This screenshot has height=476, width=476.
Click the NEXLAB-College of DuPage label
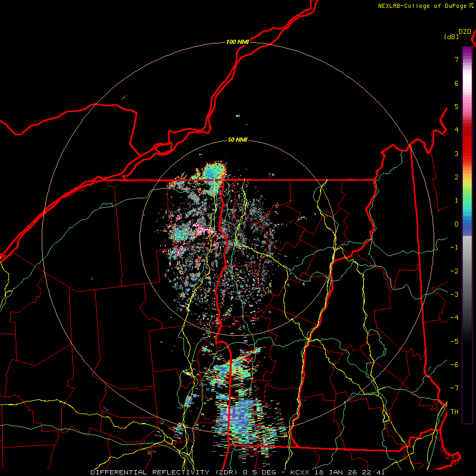tap(422, 6)
